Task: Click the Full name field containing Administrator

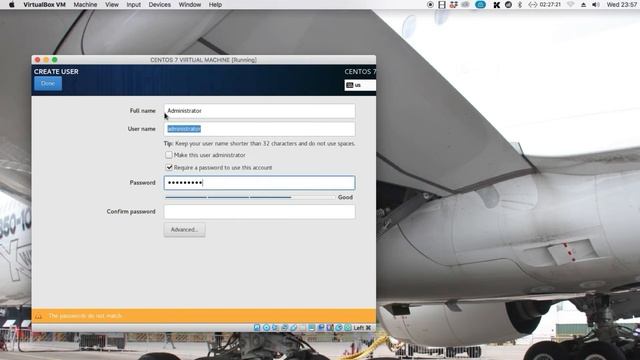Action: click(x=260, y=111)
